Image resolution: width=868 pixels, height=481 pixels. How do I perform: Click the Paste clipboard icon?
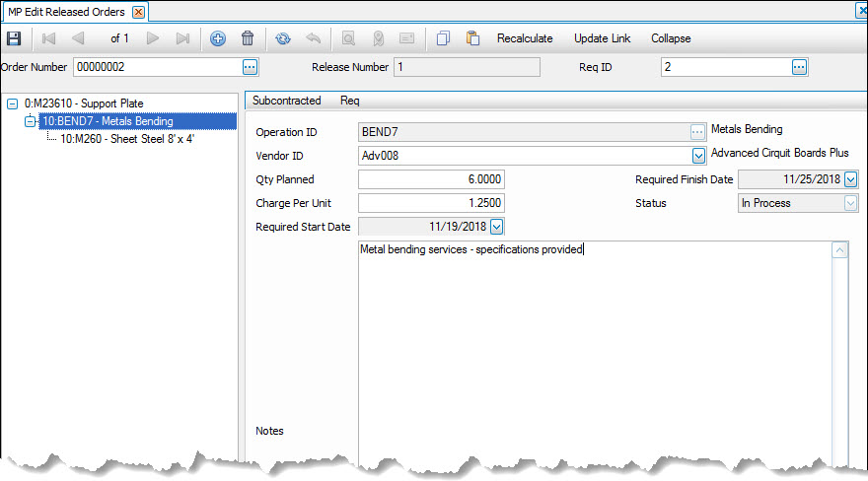[x=472, y=38]
